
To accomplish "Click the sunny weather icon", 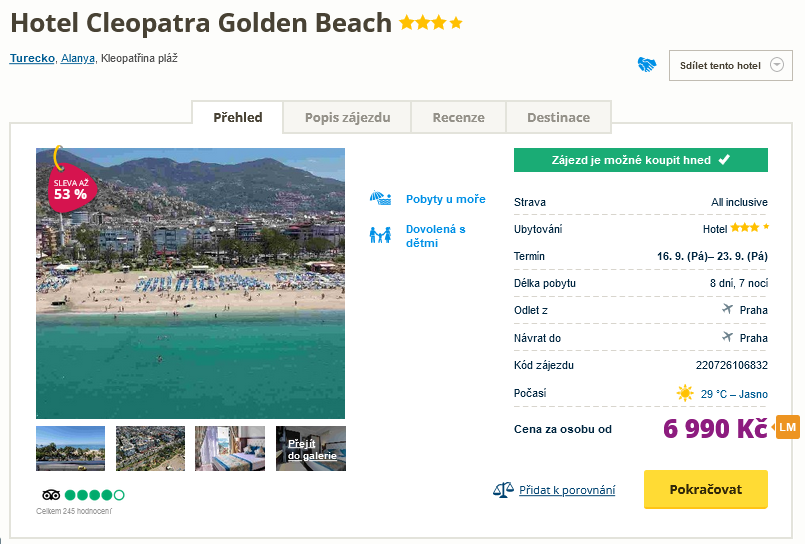I will 685,393.
